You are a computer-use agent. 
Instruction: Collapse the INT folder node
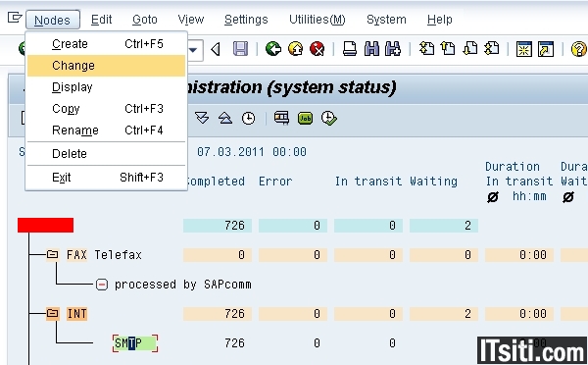click(x=53, y=313)
